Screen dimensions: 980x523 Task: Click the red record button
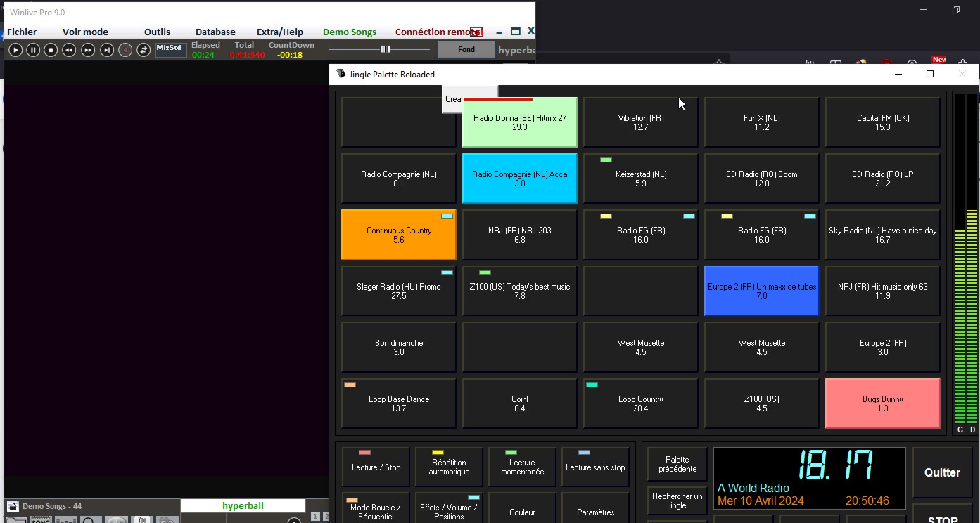125,50
